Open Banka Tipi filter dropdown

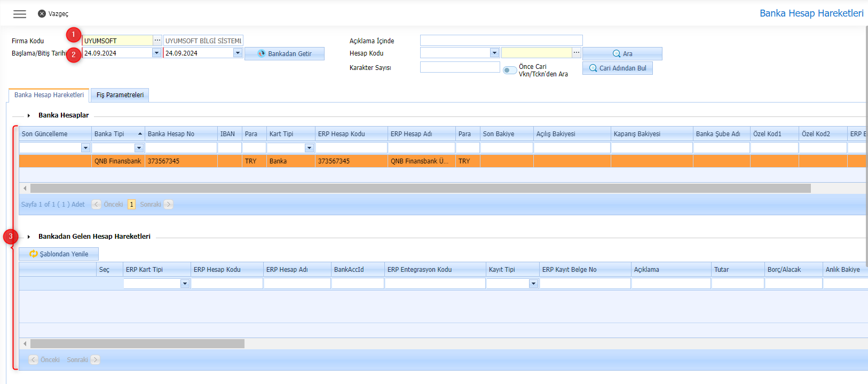tap(139, 148)
